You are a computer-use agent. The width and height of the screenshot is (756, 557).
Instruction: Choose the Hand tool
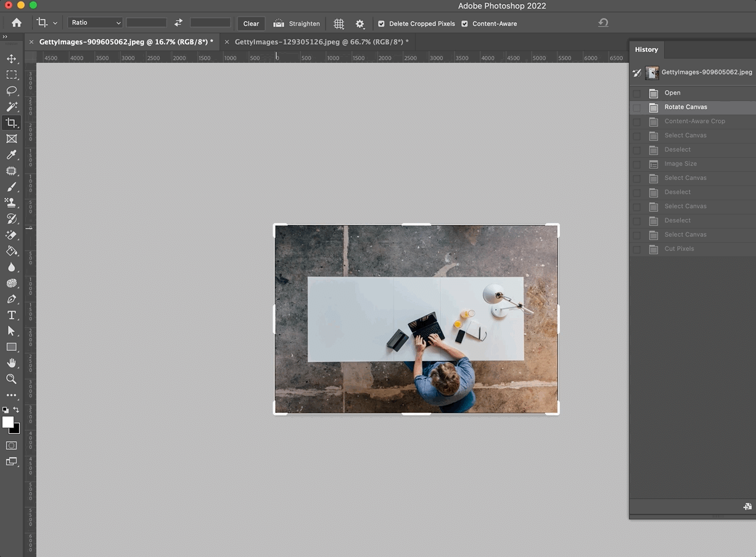(11, 363)
